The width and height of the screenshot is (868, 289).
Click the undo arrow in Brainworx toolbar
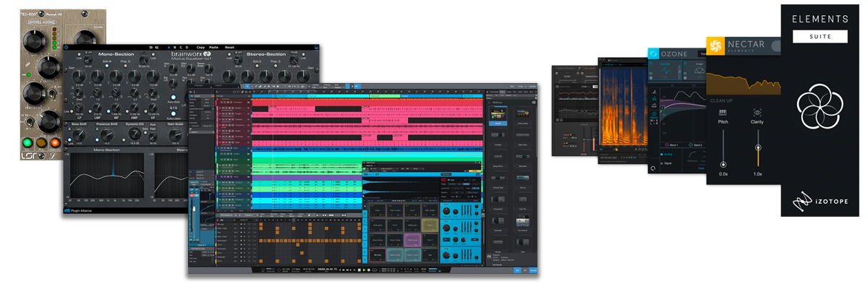pyautogui.click(x=151, y=47)
